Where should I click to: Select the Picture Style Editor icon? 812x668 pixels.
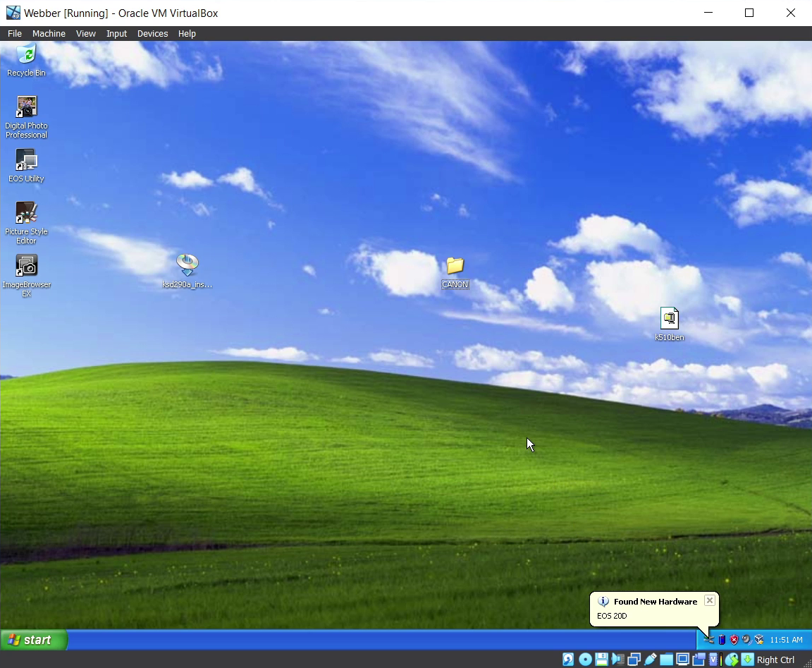point(26,214)
